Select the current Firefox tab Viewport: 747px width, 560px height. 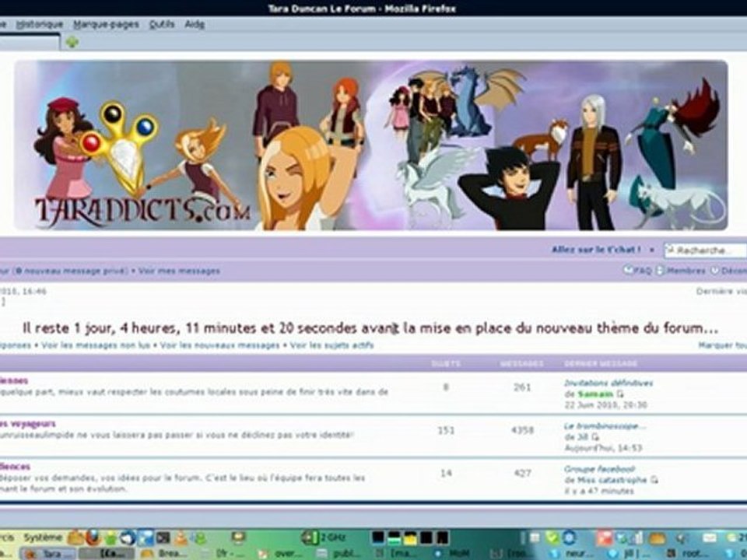(30, 42)
